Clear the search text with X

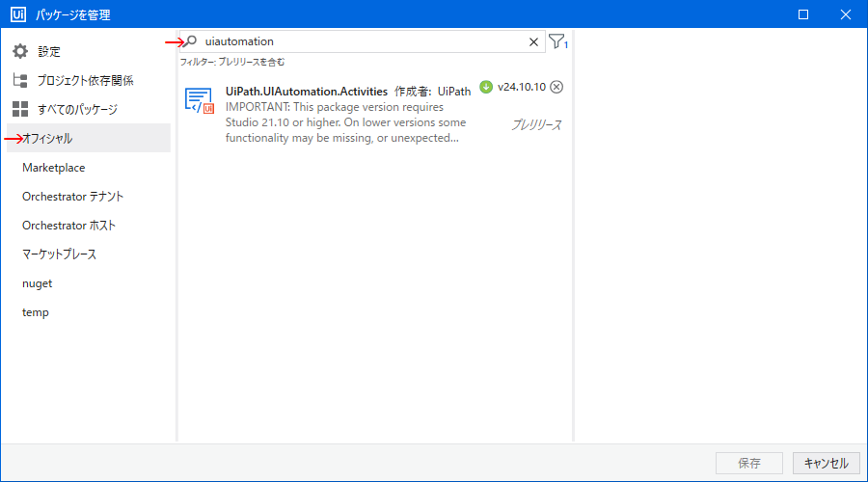click(533, 42)
